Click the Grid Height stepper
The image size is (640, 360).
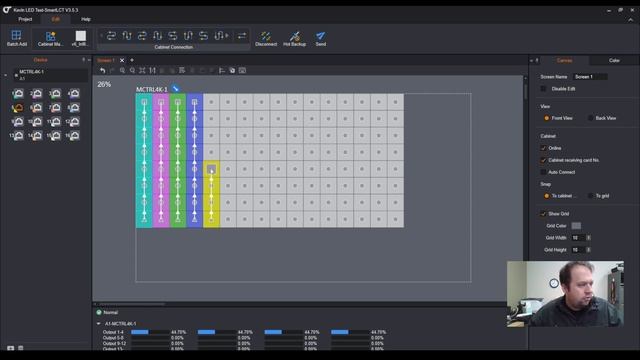click(589, 250)
